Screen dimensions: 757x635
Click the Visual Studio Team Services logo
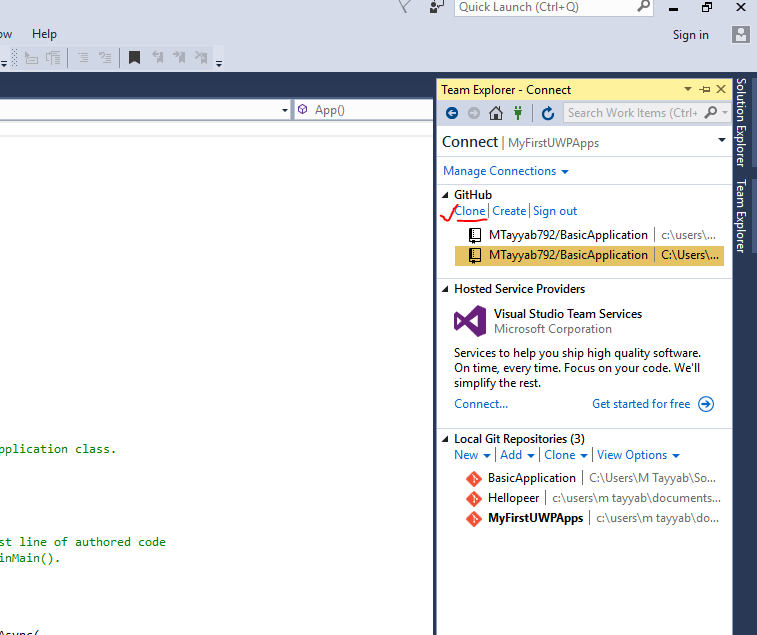point(470,321)
